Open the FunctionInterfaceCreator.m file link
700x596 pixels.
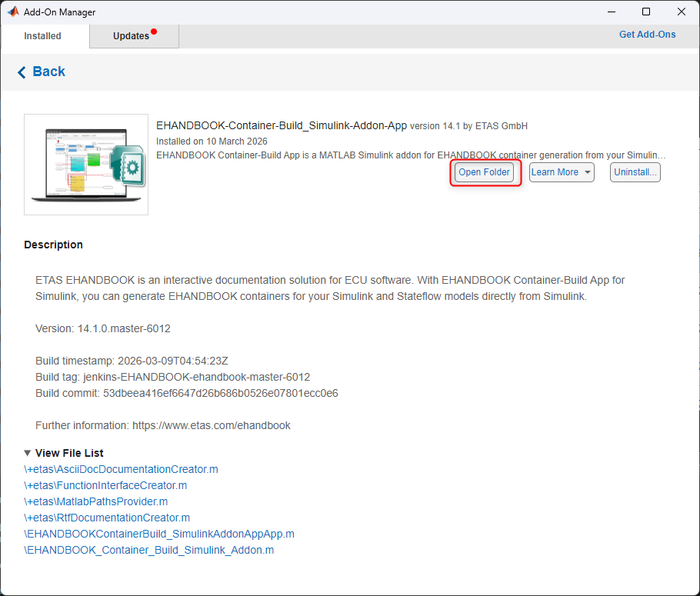click(105, 485)
